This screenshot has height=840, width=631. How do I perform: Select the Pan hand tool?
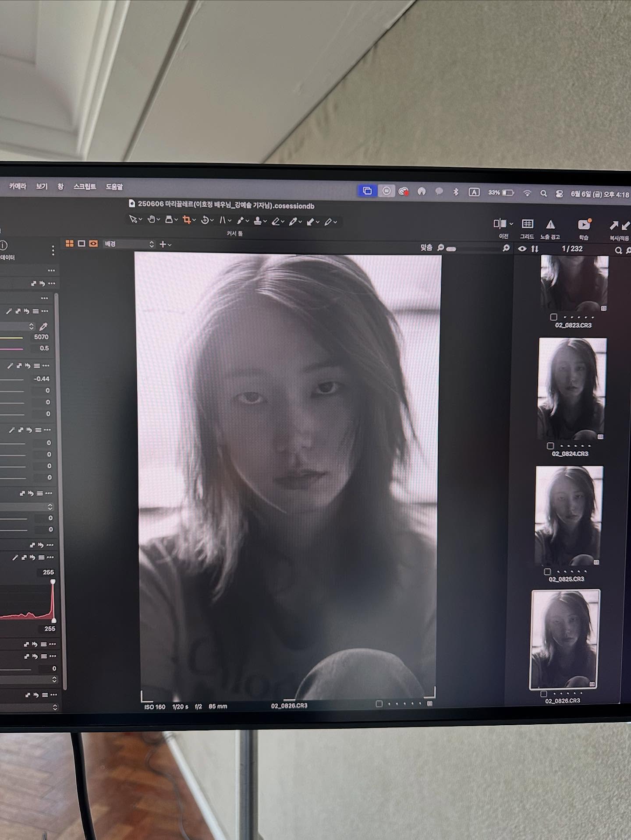[151, 219]
